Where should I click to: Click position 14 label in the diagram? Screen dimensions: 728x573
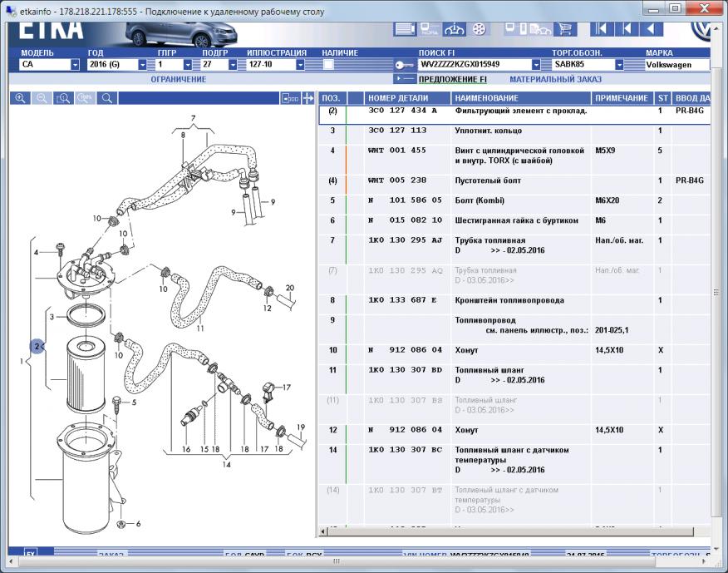[226, 464]
